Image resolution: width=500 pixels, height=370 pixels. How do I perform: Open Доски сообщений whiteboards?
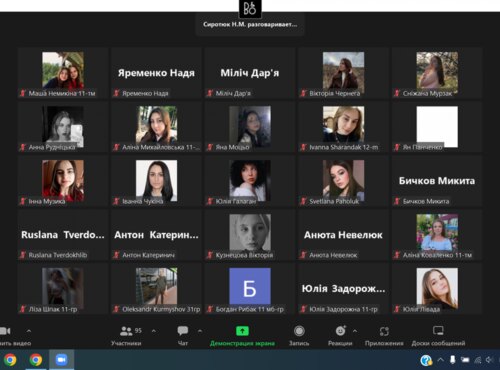click(x=438, y=336)
